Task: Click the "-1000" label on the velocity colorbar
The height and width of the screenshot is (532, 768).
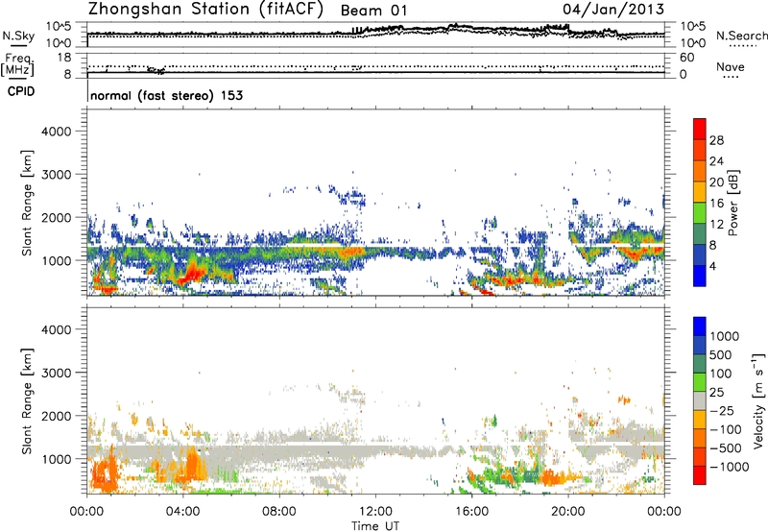Action: tap(729, 467)
